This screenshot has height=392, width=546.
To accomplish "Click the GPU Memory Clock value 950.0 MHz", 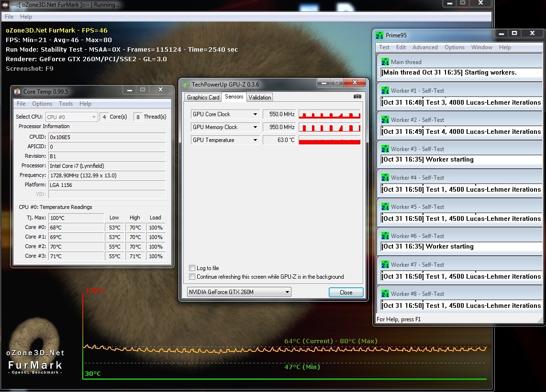I will tap(279, 127).
